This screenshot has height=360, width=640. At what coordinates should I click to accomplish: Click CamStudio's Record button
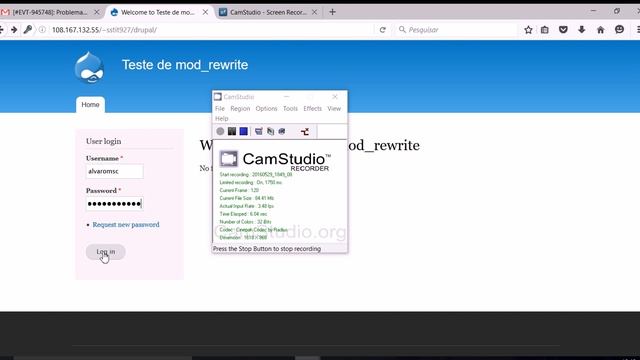[220, 131]
